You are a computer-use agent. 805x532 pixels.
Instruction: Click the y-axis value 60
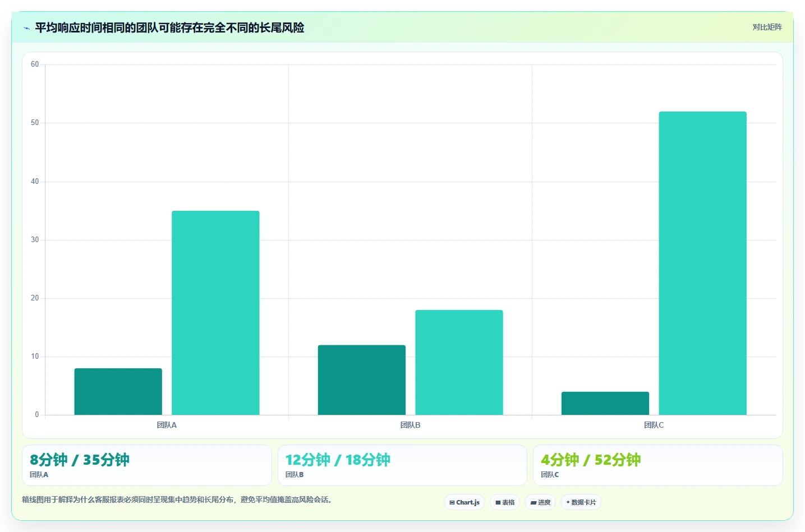coord(35,64)
